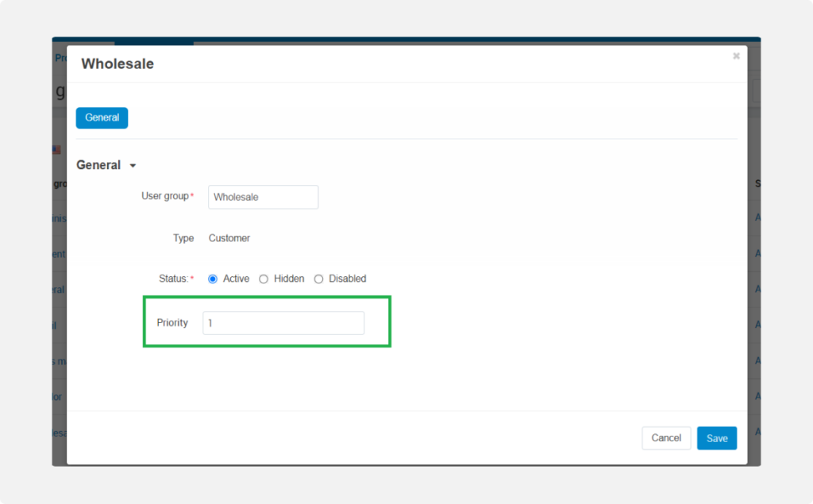Viewport: 813px width, 504px height.
Task: Click the User group label text
Action: pos(164,196)
